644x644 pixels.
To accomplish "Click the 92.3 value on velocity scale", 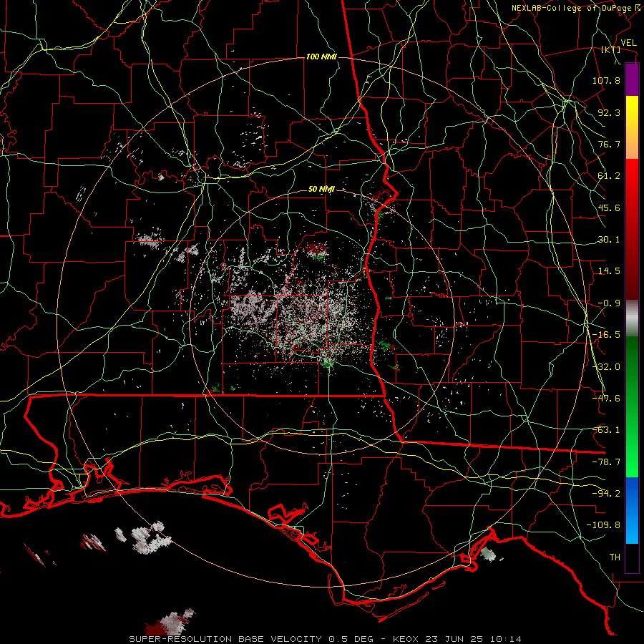I will coord(609,112).
